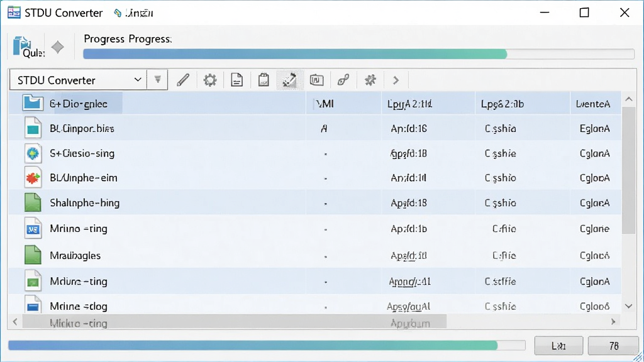Click the boxed image toolbar icon

317,80
